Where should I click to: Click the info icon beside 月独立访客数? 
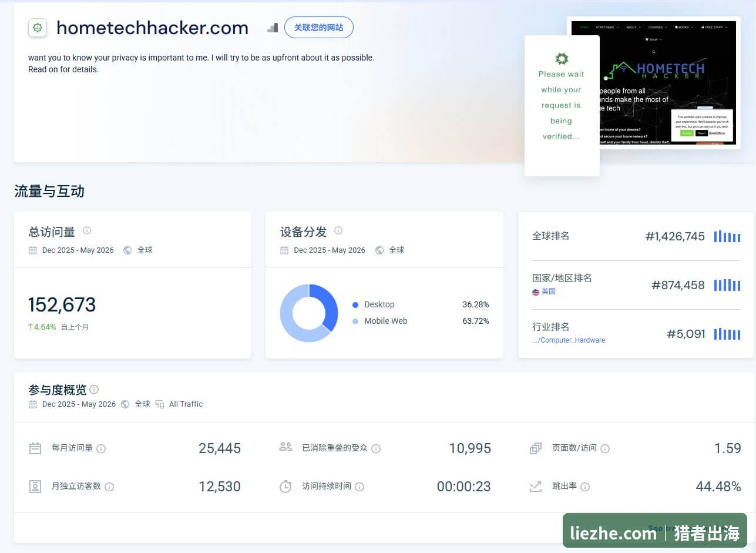[x=109, y=487]
